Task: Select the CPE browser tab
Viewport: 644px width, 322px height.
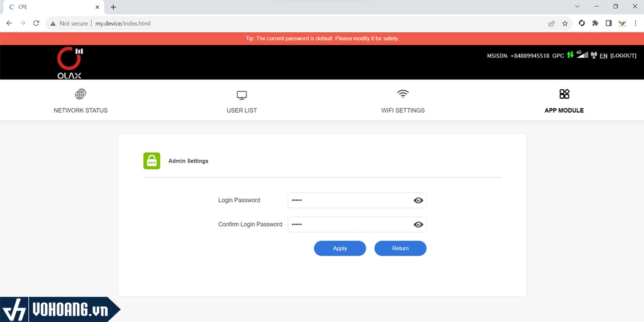Action: 53,7
